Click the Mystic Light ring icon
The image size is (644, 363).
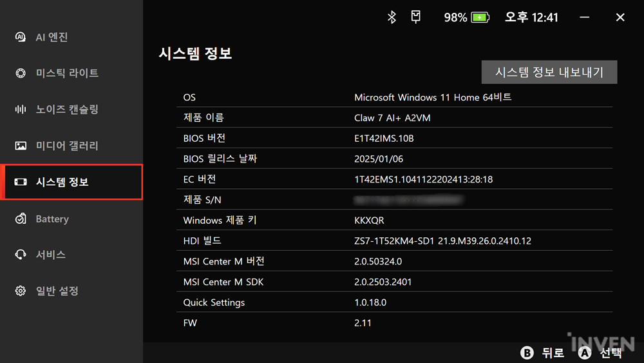point(20,73)
